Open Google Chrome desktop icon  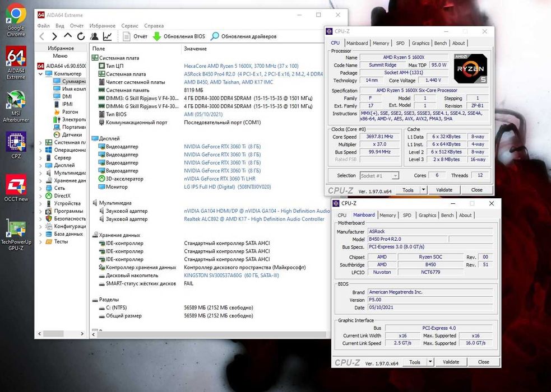click(16, 20)
